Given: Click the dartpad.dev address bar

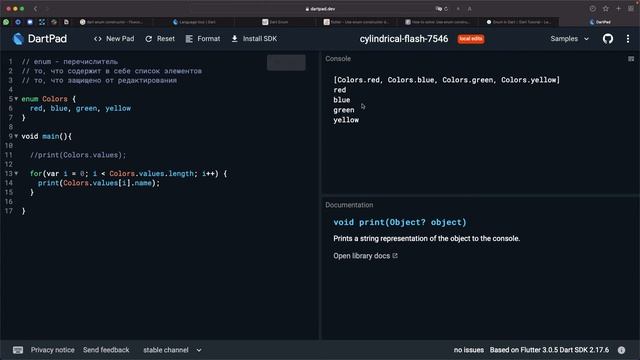Looking at the screenshot, I should pos(320,9).
